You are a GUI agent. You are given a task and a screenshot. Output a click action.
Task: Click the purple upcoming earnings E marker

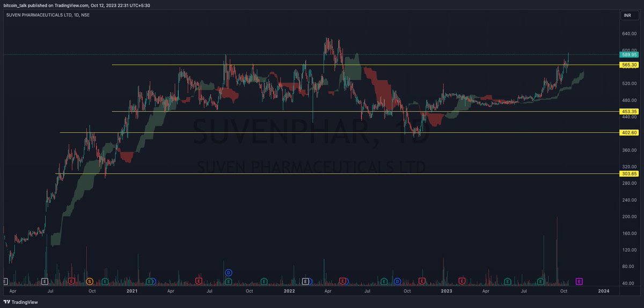coord(579,281)
